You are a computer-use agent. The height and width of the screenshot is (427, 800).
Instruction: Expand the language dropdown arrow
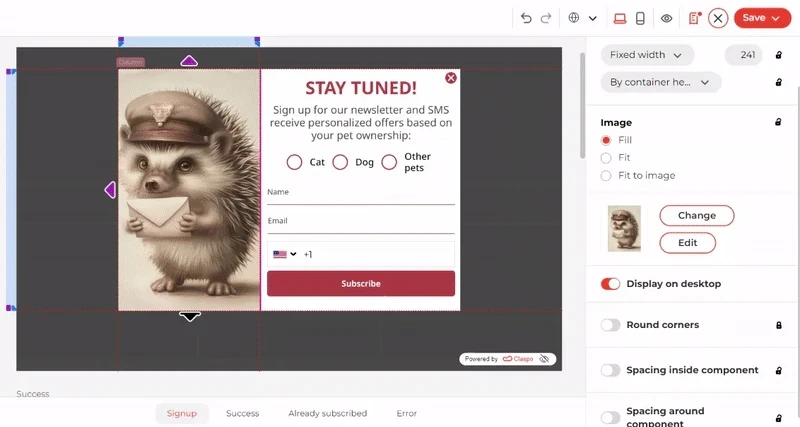(592, 18)
